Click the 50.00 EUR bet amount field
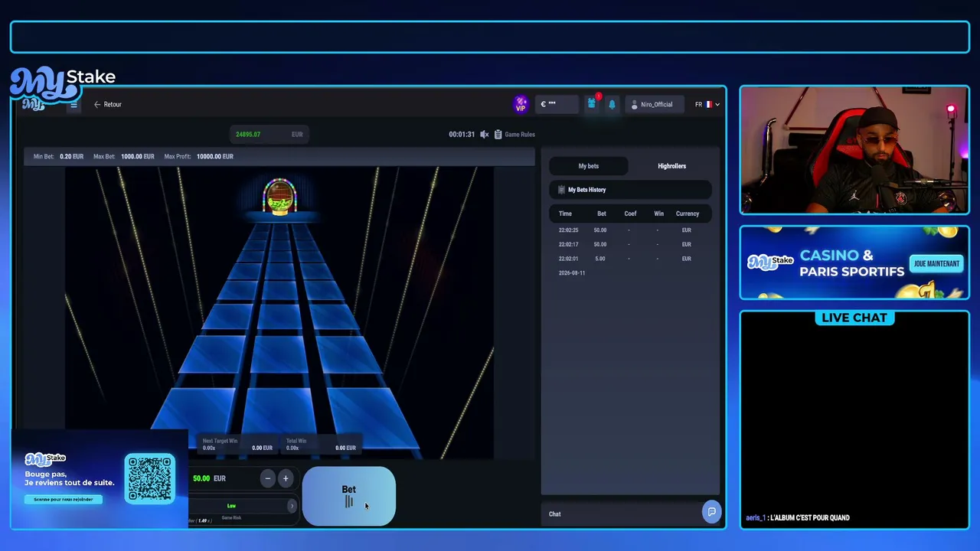This screenshot has height=551, width=980. click(222, 478)
